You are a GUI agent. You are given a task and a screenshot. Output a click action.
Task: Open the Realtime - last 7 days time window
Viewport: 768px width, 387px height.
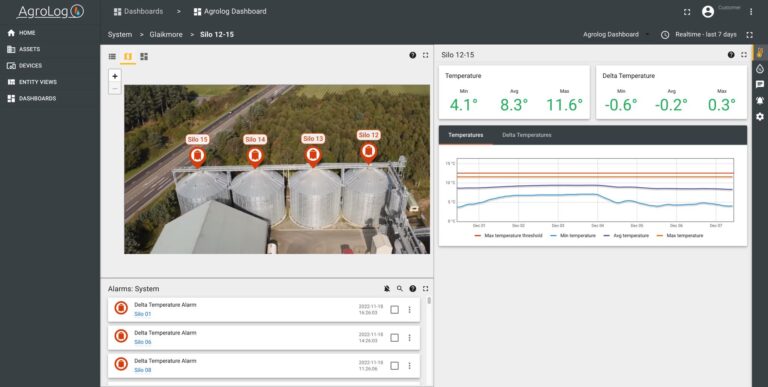coord(699,35)
